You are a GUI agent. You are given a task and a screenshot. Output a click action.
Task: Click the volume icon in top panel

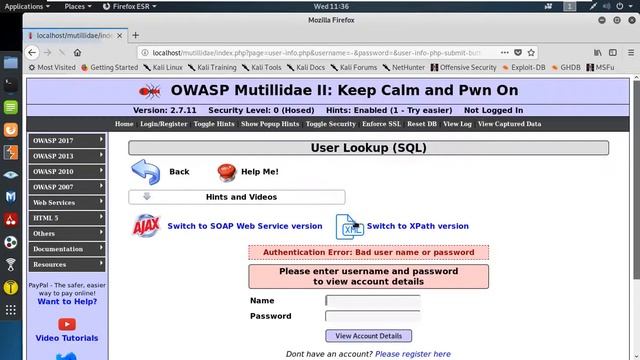[607, 6]
